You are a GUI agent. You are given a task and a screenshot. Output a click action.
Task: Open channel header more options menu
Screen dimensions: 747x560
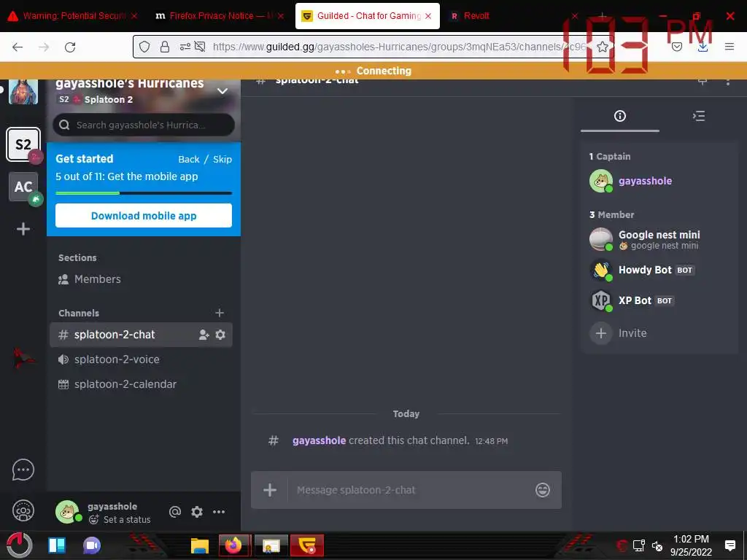727,82
